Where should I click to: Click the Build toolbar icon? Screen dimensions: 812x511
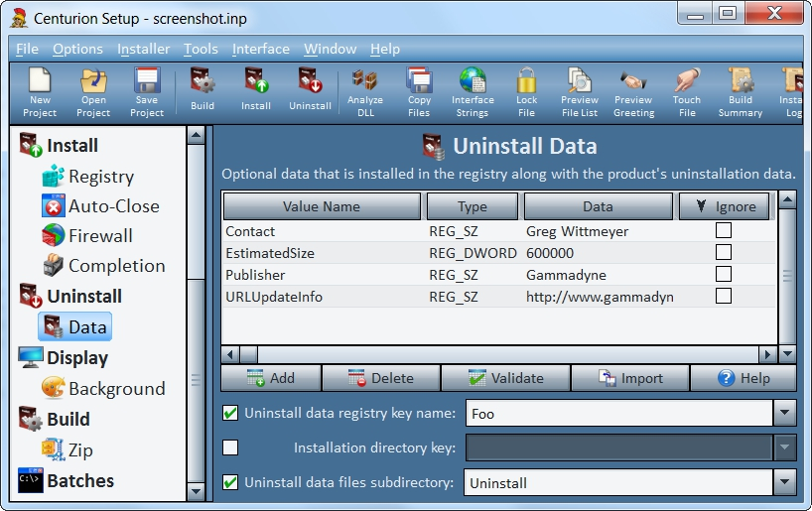pos(203,89)
